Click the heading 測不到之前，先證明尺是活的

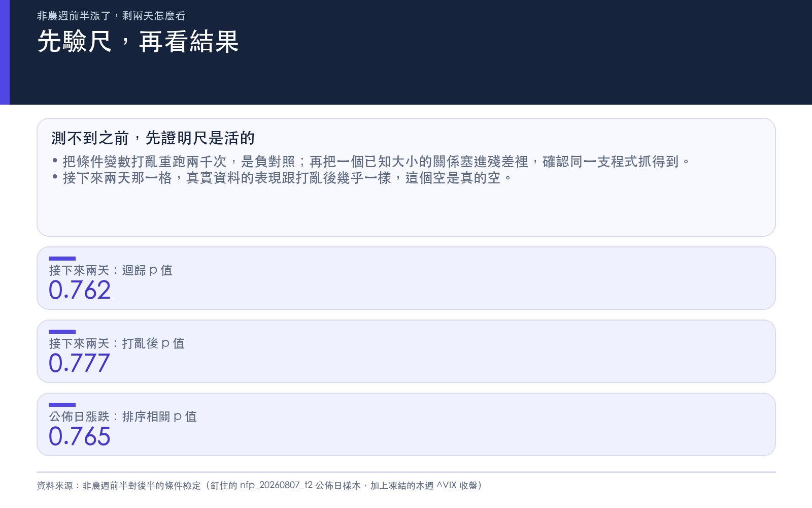pyautogui.click(x=153, y=138)
